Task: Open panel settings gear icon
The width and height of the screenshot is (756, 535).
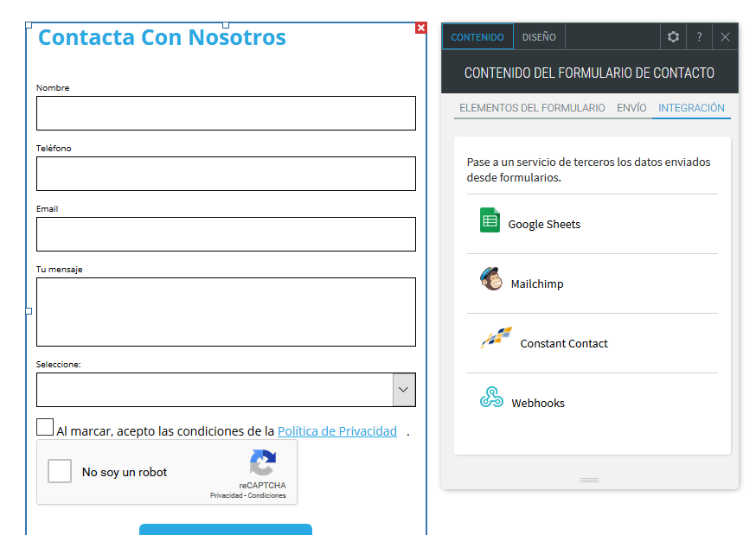Action: point(673,37)
